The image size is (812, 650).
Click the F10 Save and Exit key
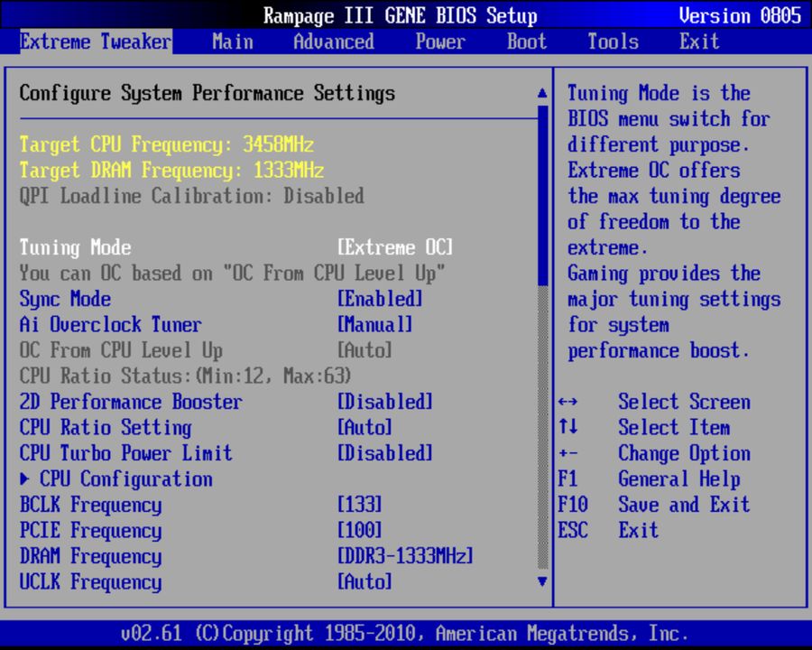pyautogui.click(x=573, y=505)
